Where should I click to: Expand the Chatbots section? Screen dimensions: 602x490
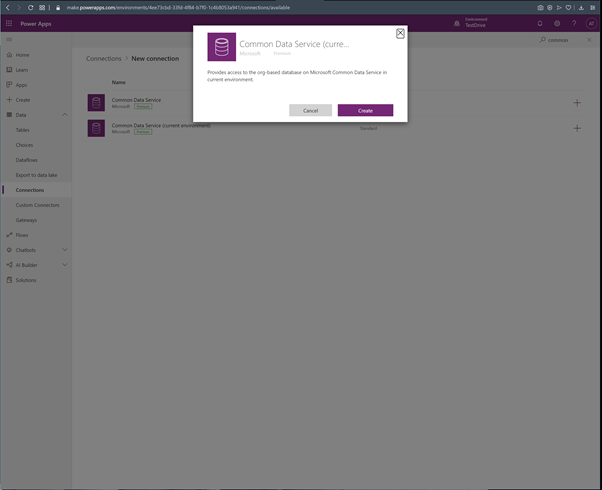(65, 250)
